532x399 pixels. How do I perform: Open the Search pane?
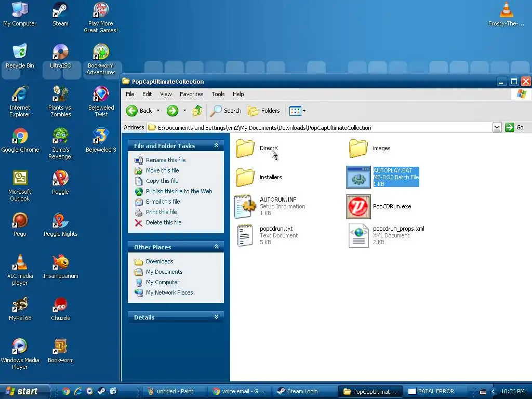[225, 111]
